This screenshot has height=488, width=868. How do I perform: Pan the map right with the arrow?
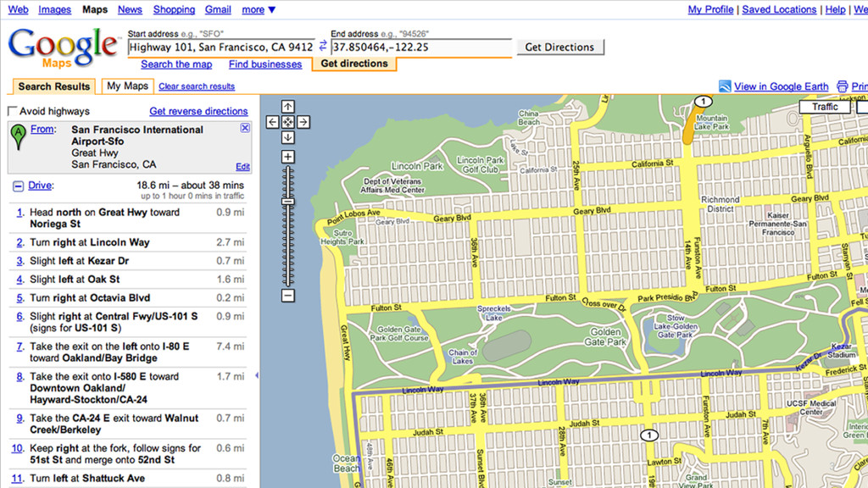click(303, 122)
